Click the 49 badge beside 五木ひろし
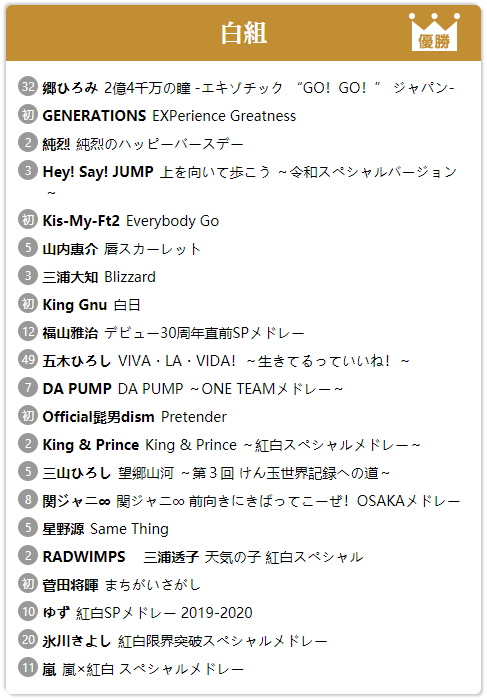The image size is (487, 700). click(x=28, y=359)
